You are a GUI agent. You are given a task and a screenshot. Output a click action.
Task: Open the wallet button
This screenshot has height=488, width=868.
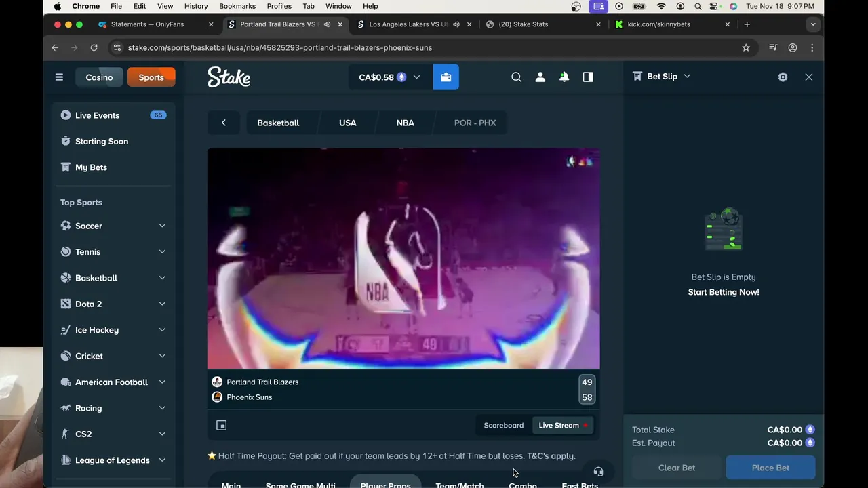click(446, 77)
